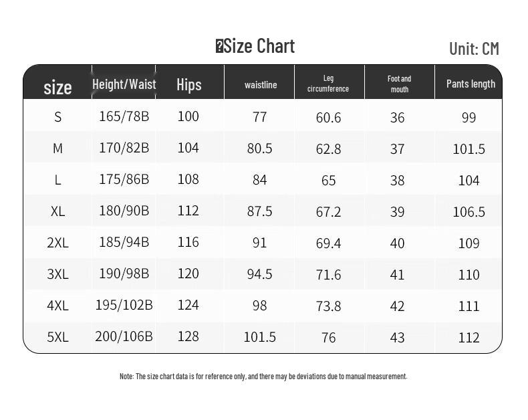The image size is (528, 420).
Task: Click the size chart reference note text
Action: point(263,377)
